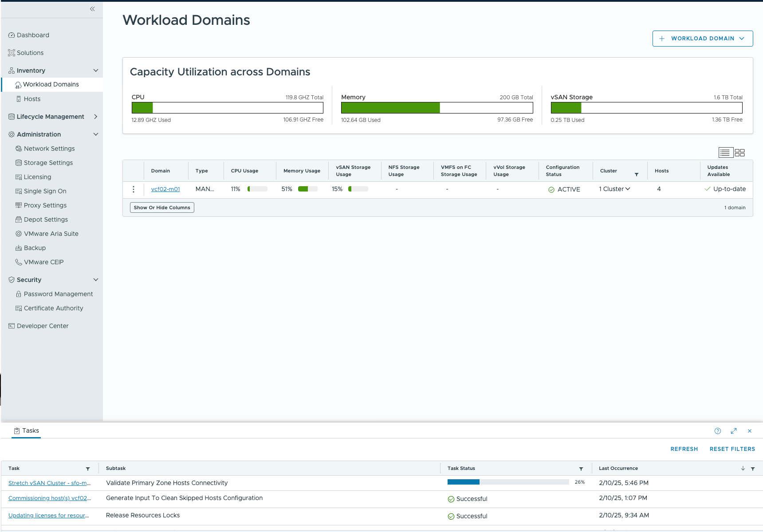Click Show Or Hide Columns button
The image size is (763, 532).
[x=162, y=207]
